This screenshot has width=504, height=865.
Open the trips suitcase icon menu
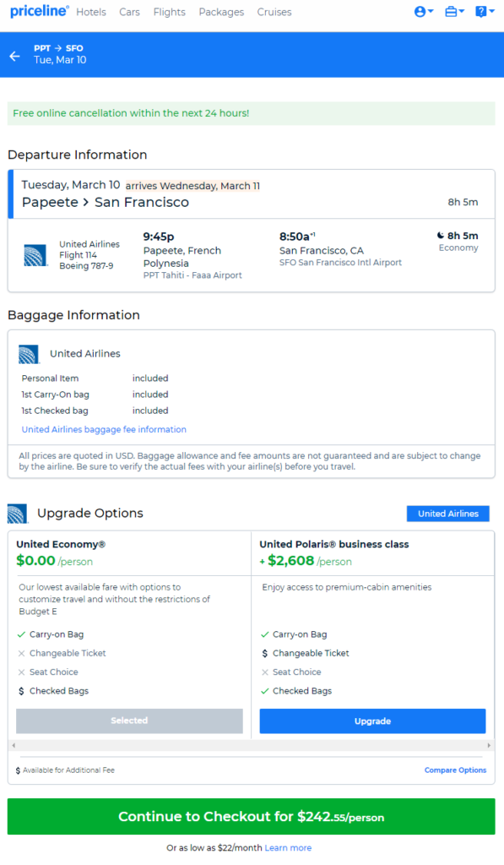pyautogui.click(x=454, y=12)
